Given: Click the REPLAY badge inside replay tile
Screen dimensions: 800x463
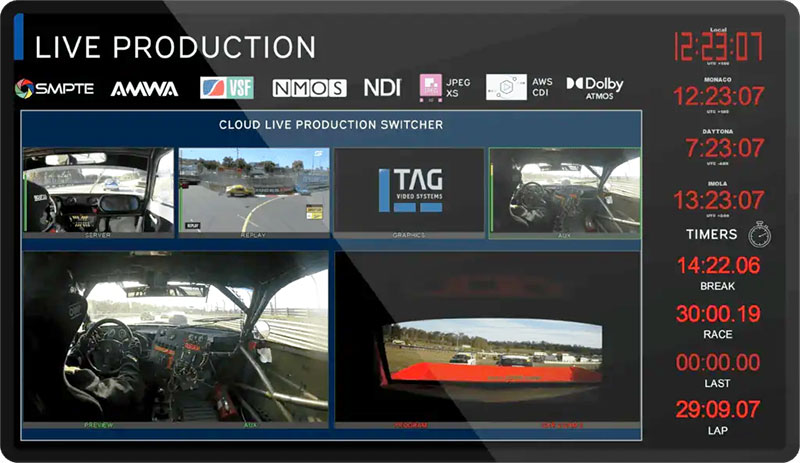Looking at the screenshot, I should point(193,225).
